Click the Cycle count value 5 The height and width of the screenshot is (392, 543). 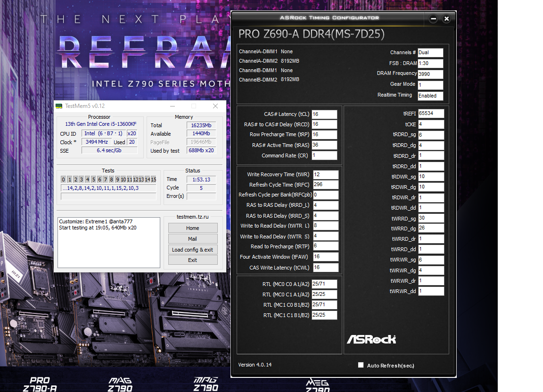(201, 188)
